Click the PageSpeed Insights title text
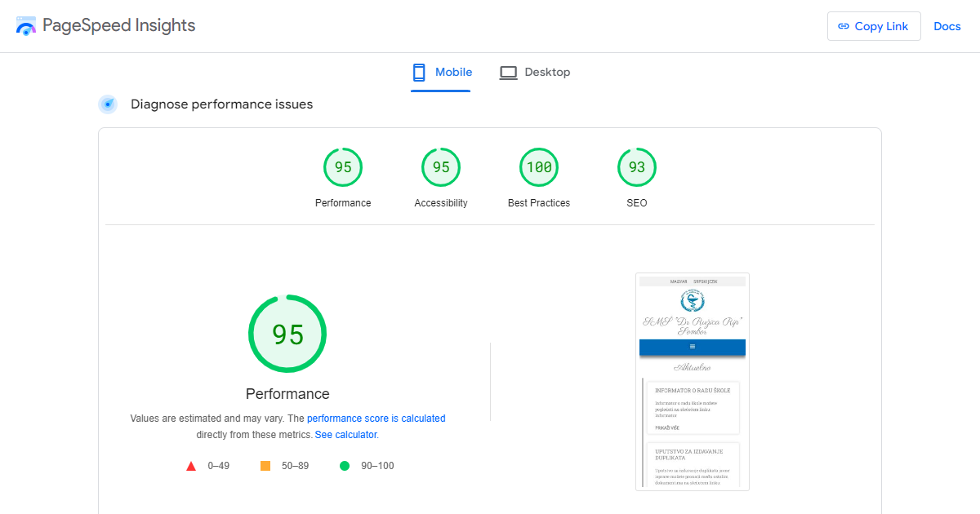 click(119, 25)
